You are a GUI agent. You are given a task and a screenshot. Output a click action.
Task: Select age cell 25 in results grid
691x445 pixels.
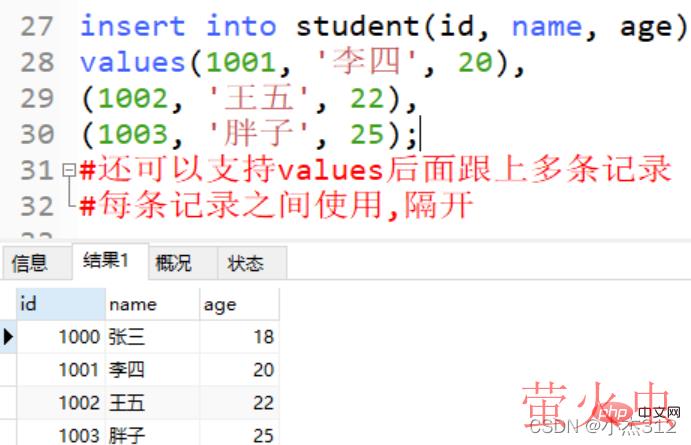tap(239, 434)
